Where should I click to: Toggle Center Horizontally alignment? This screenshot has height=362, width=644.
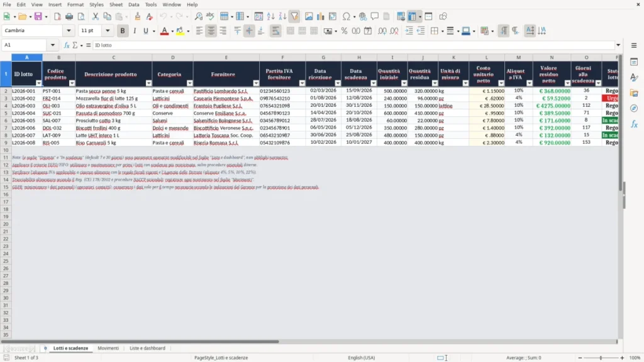click(x=211, y=31)
